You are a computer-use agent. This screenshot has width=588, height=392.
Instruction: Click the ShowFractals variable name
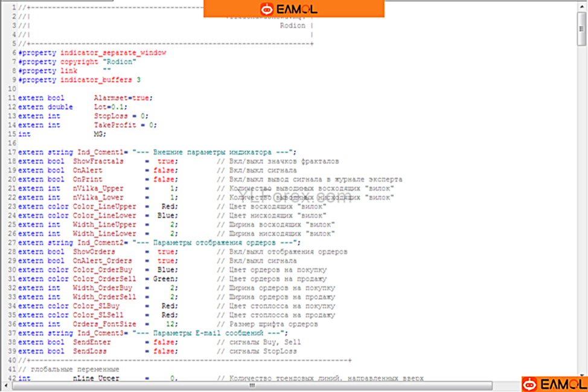[x=98, y=162]
